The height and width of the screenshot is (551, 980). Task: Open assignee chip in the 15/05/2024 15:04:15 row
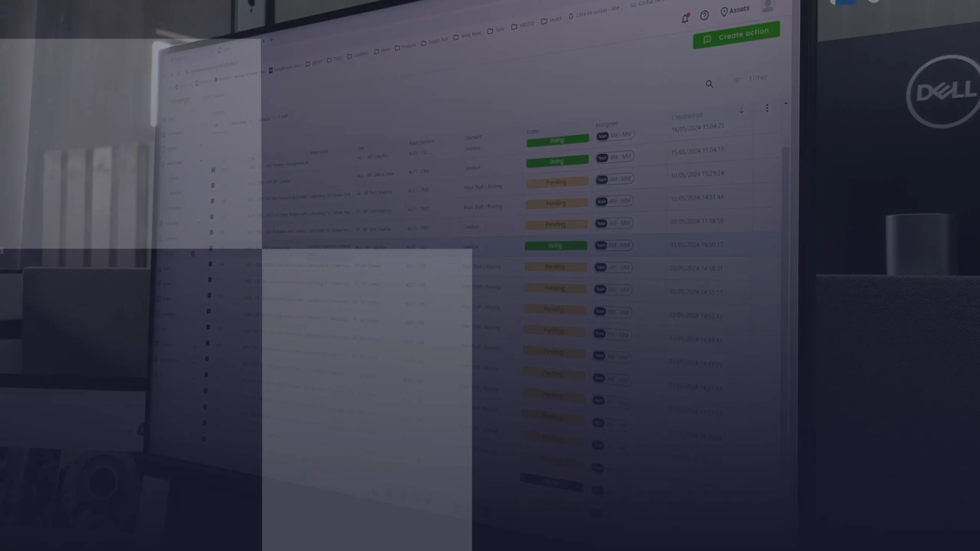tap(615, 157)
